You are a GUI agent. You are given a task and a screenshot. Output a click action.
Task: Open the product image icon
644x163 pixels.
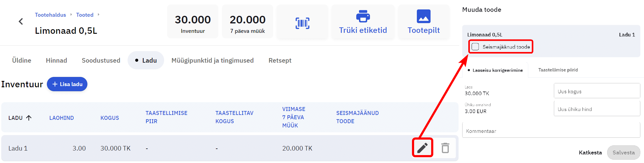click(423, 16)
